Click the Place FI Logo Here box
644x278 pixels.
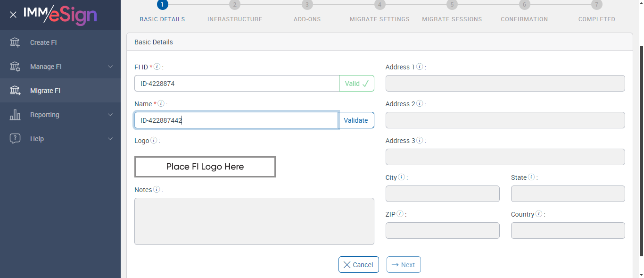coord(205,167)
